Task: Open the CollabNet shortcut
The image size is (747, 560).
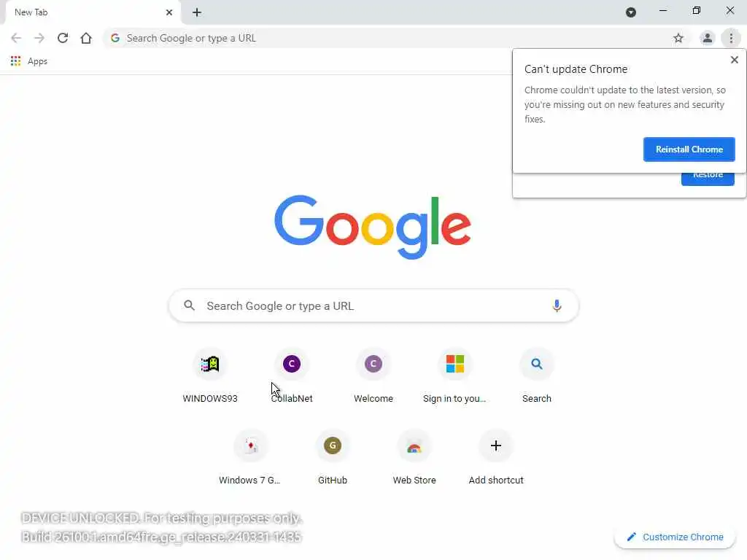Action: [x=292, y=377]
